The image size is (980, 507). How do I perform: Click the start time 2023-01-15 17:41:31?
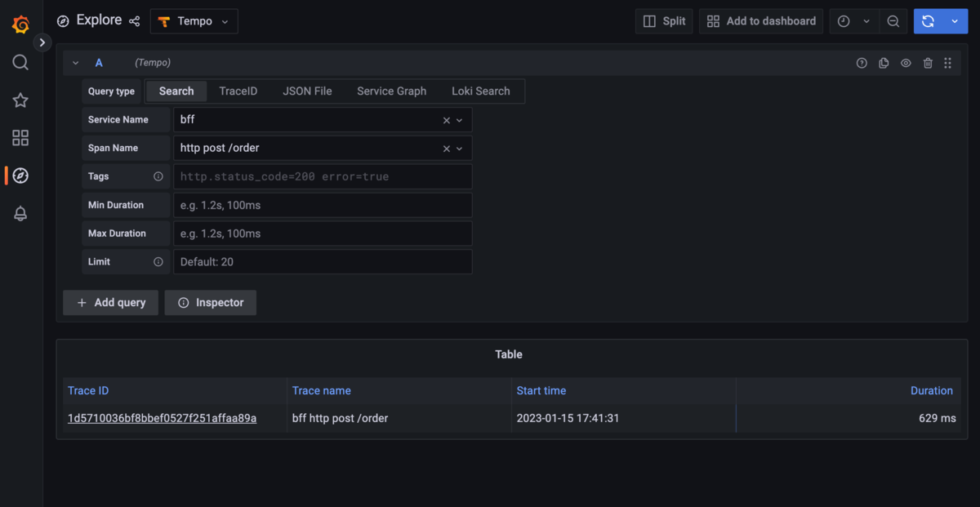[568, 418]
